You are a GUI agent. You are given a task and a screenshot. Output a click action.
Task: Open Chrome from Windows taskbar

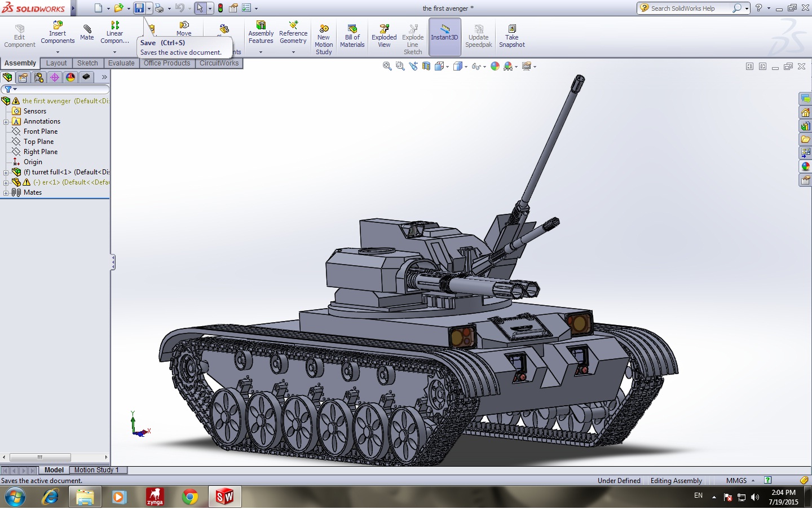190,497
